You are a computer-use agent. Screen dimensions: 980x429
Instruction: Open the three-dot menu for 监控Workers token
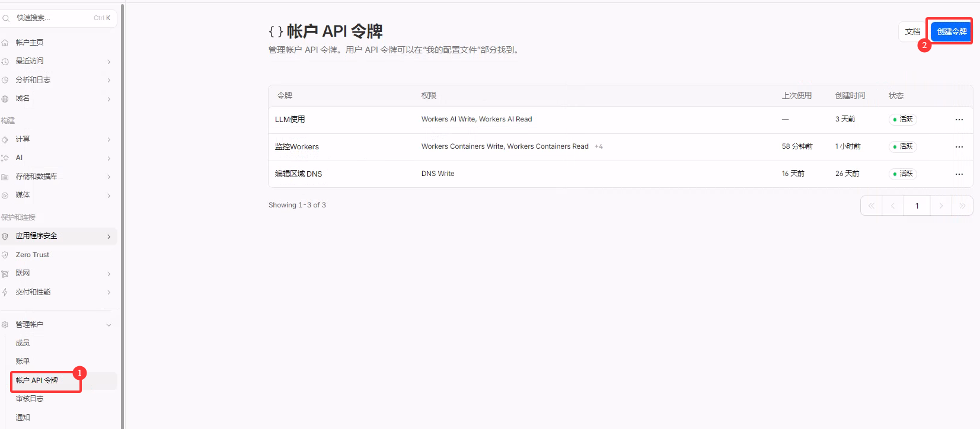[x=959, y=147]
